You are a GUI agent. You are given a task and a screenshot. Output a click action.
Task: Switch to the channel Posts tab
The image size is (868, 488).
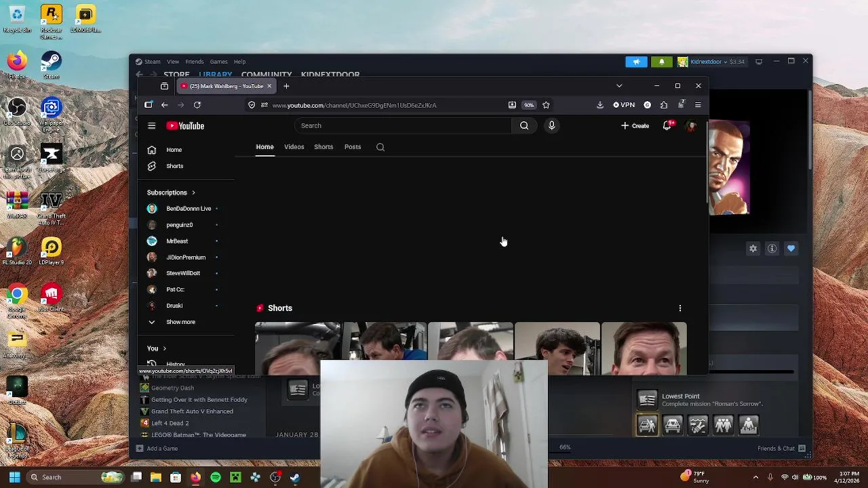(353, 147)
